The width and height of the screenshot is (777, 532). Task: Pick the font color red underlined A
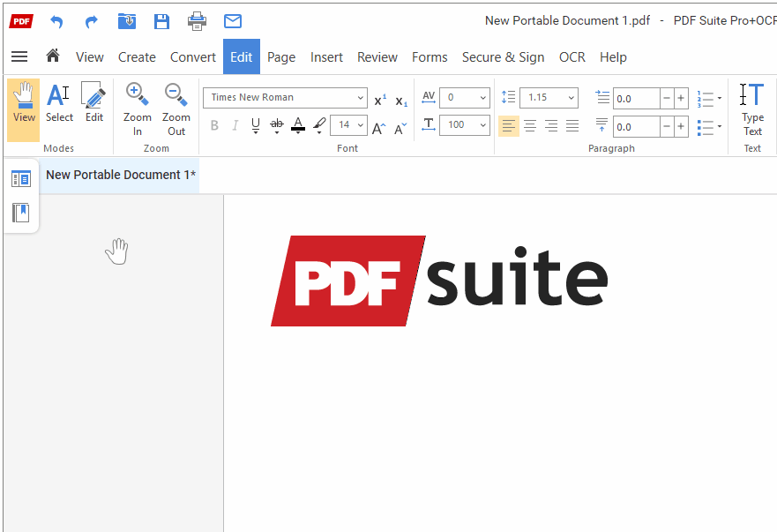[297, 124]
